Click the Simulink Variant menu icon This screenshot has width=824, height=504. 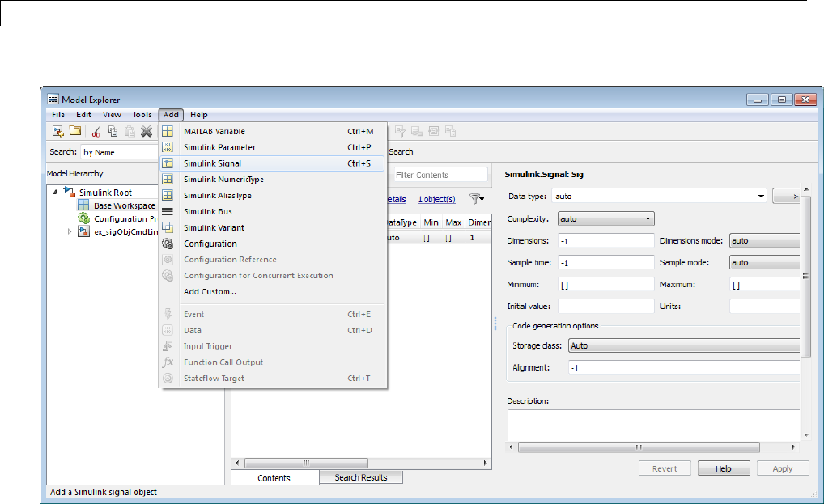(x=168, y=227)
